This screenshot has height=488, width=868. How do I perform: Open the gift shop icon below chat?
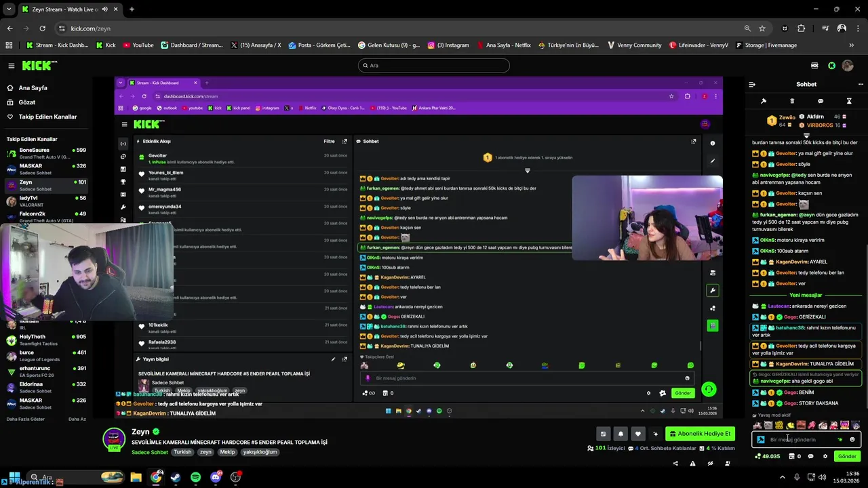coord(791,457)
